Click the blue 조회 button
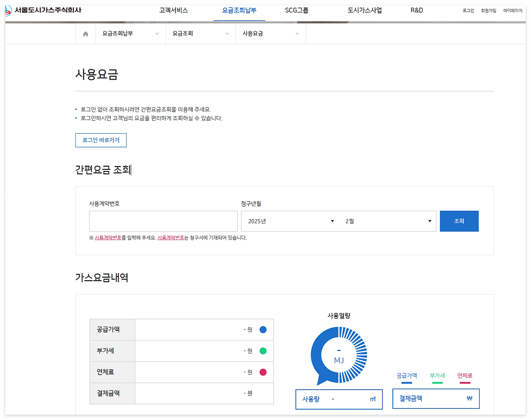Viewport: 531px width, 420px height. click(459, 221)
